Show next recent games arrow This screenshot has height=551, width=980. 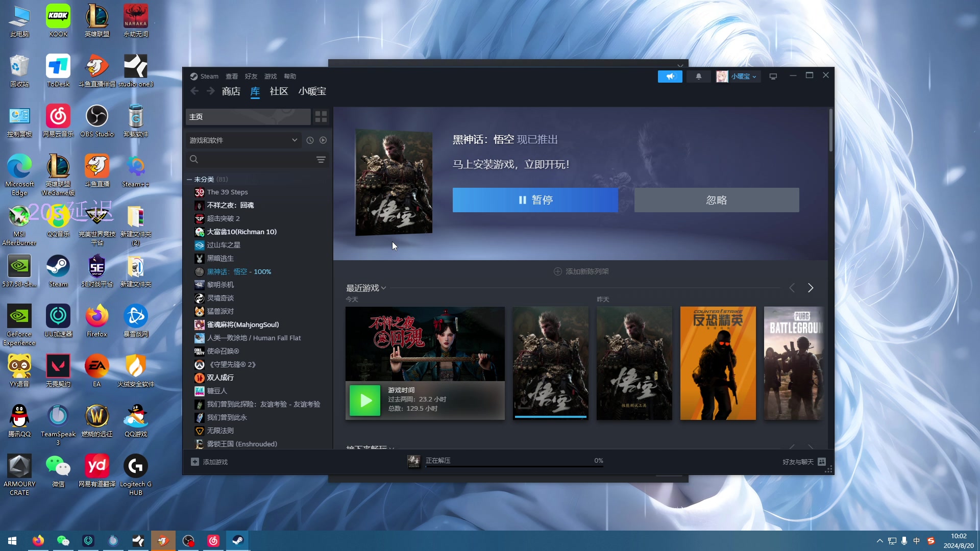tap(811, 288)
